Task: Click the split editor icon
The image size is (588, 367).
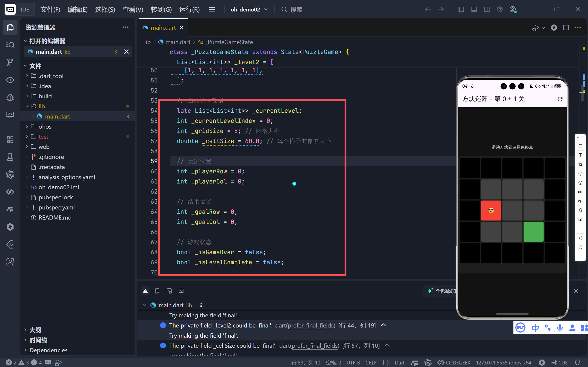Action: pyautogui.click(x=566, y=28)
